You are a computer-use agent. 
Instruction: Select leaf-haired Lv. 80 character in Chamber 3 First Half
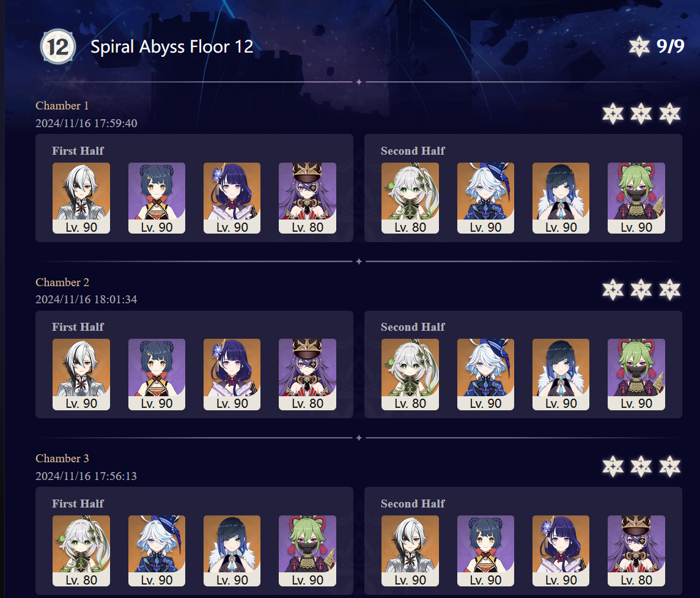(x=81, y=551)
